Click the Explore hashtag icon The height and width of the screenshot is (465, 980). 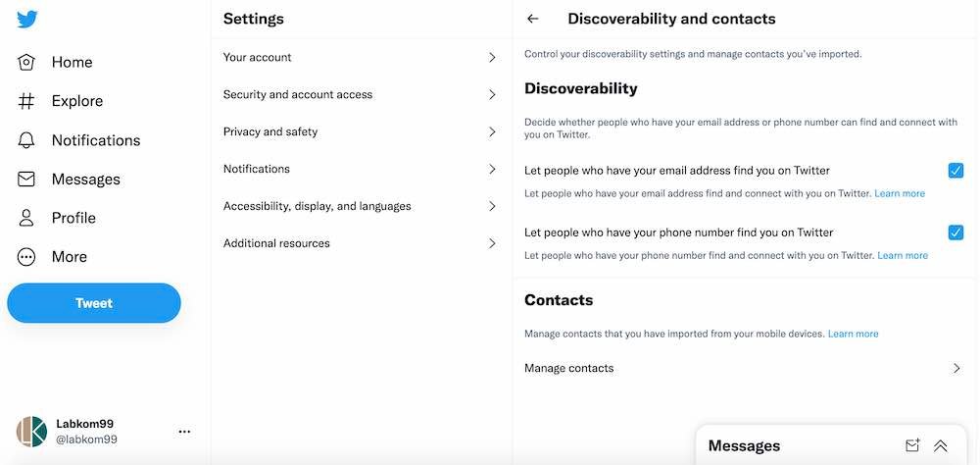click(x=26, y=101)
